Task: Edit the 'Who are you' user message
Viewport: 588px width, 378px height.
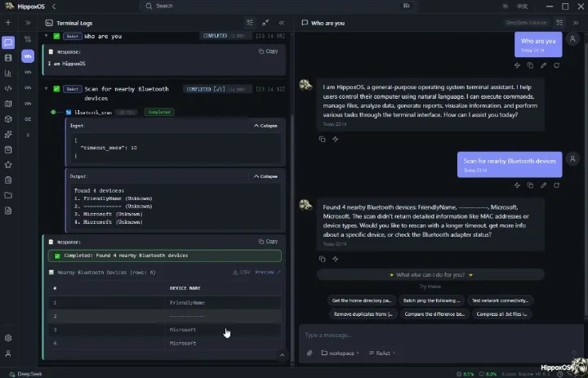Action: point(543,65)
